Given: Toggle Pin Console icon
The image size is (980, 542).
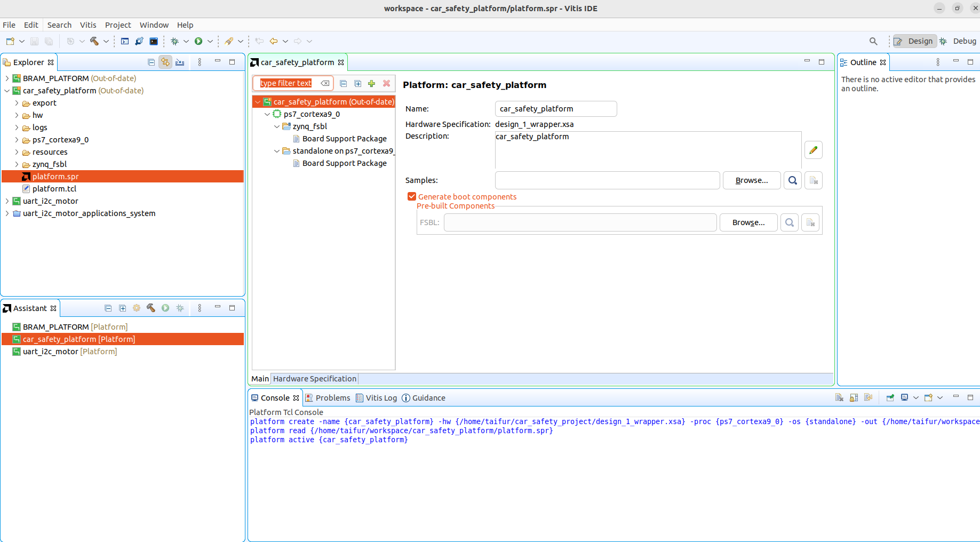Looking at the screenshot, I should [x=890, y=398].
